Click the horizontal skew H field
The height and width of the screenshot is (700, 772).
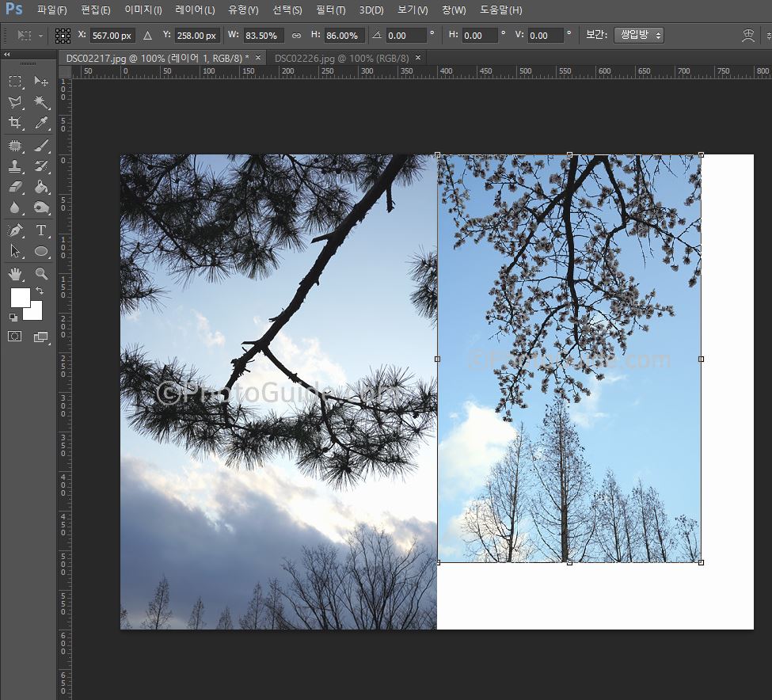[x=480, y=36]
